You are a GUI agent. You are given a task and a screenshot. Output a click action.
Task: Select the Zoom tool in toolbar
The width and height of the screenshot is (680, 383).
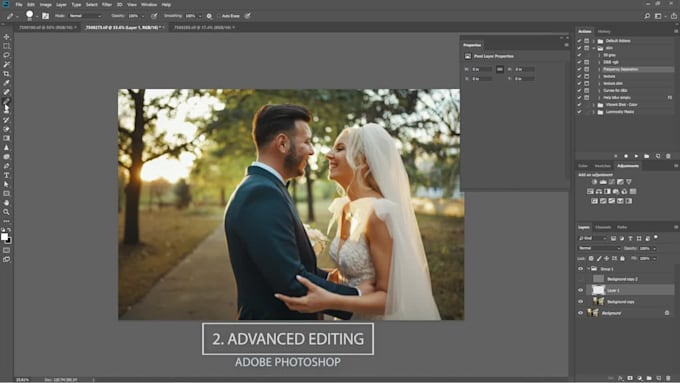coord(7,212)
